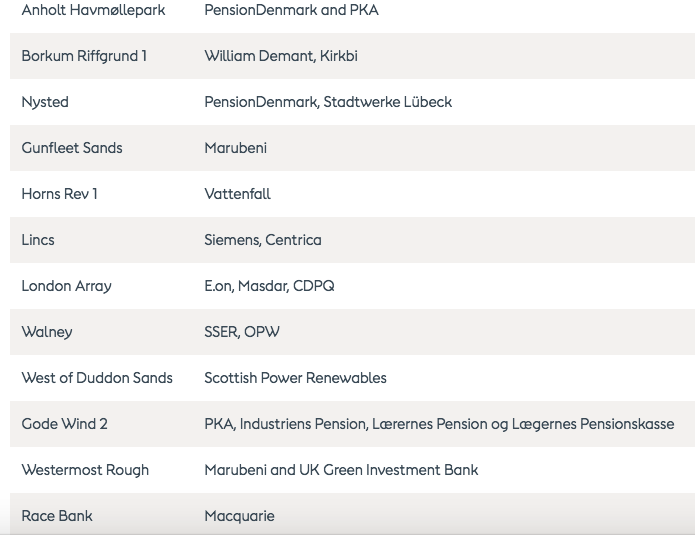Click the Gunfleet Sands row label
The image size is (695, 535).
tap(72, 148)
